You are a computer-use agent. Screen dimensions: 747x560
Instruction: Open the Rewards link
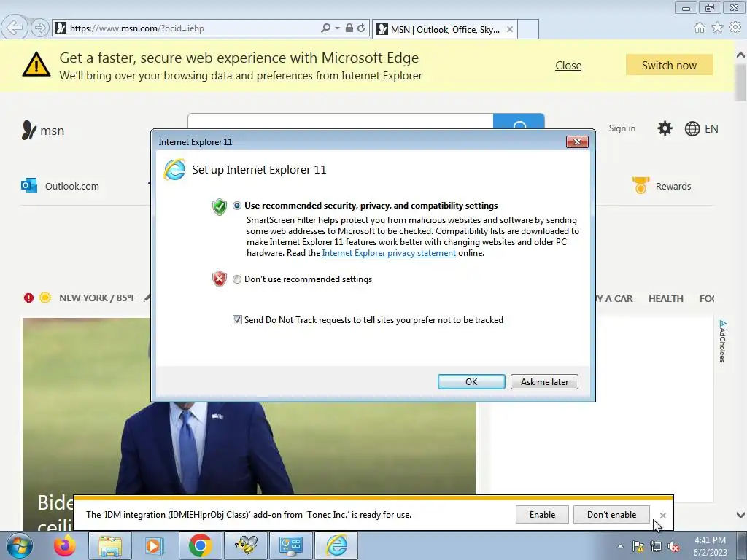click(x=661, y=186)
